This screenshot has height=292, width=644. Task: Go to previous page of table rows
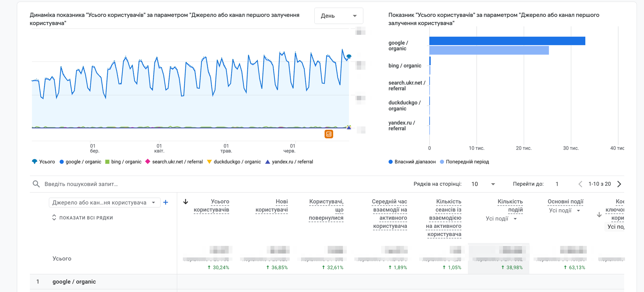[580, 184]
